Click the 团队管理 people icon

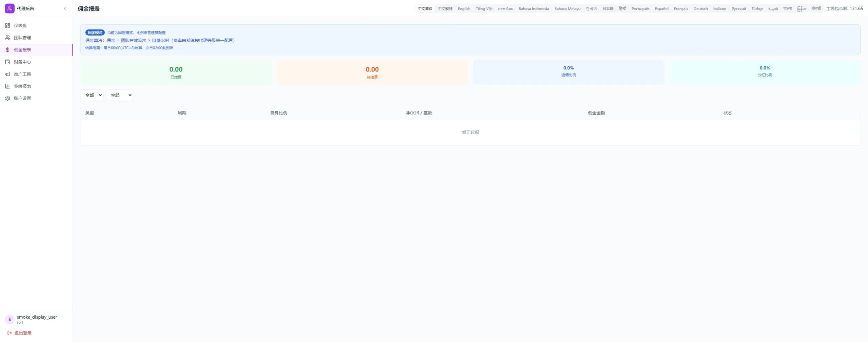(7, 38)
